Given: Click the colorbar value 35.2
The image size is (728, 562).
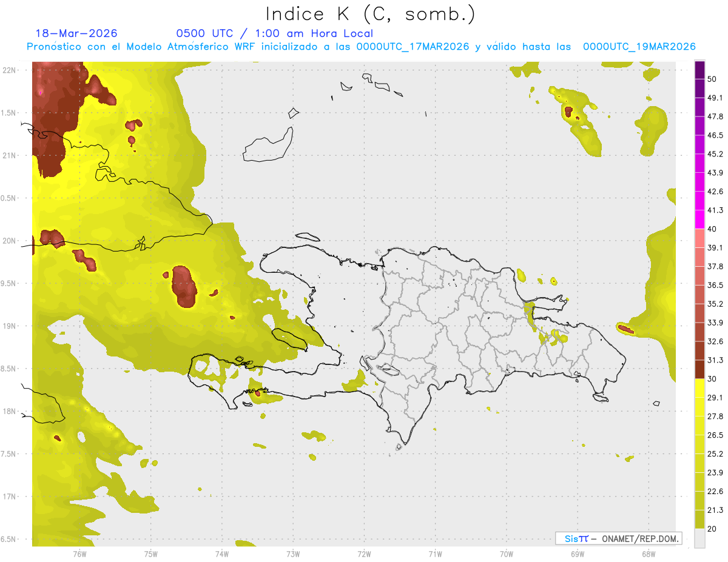Looking at the screenshot, I should click(x=715, y=304).
